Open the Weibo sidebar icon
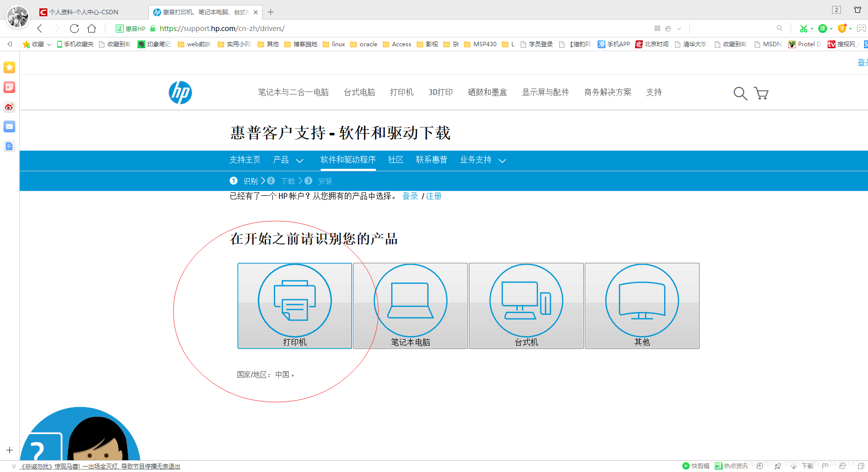868x472 pixels. (x=9, y=107)
